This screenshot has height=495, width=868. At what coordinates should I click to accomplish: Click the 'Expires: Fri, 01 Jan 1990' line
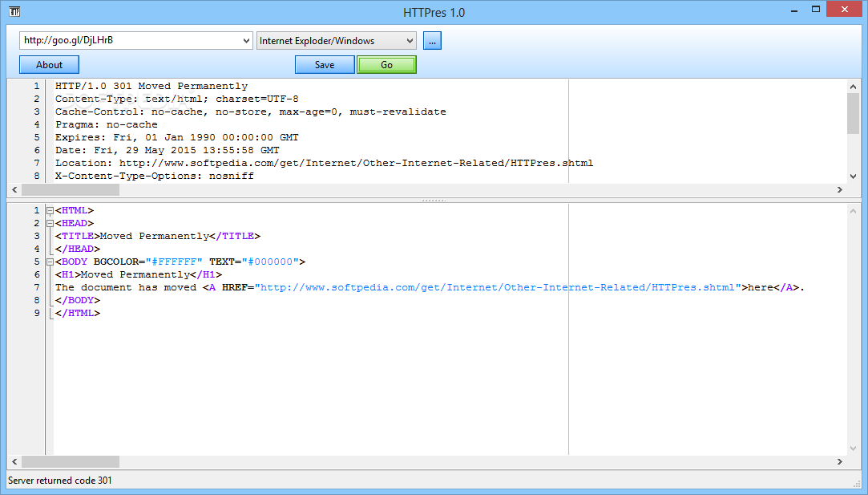(176, 137)
